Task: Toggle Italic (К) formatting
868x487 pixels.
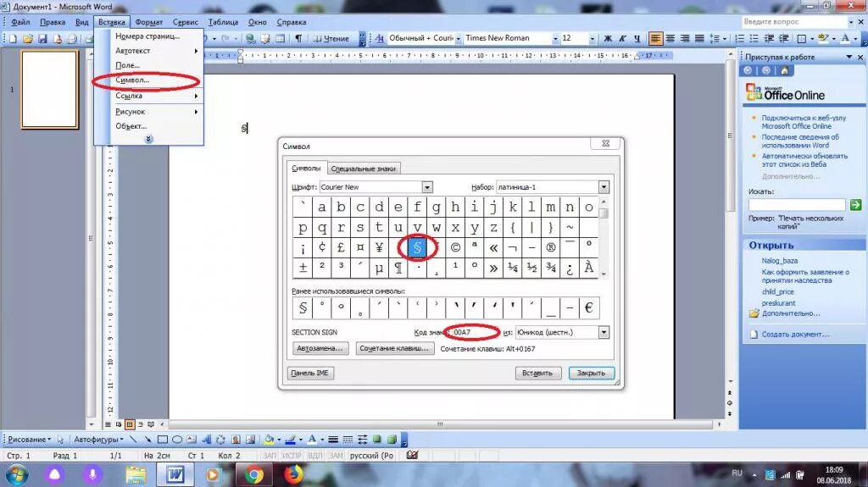Action: pos(622,38)
